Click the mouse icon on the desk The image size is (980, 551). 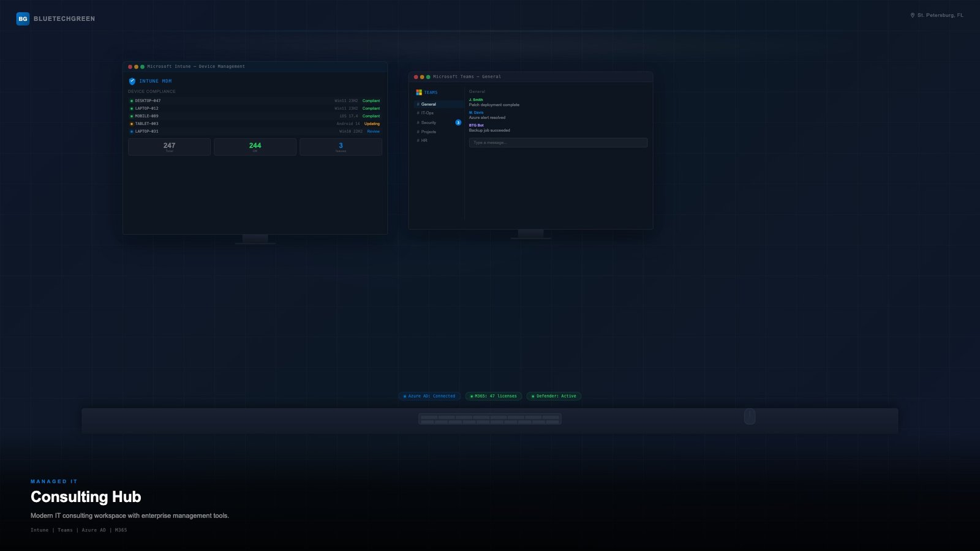coord(749,417)
